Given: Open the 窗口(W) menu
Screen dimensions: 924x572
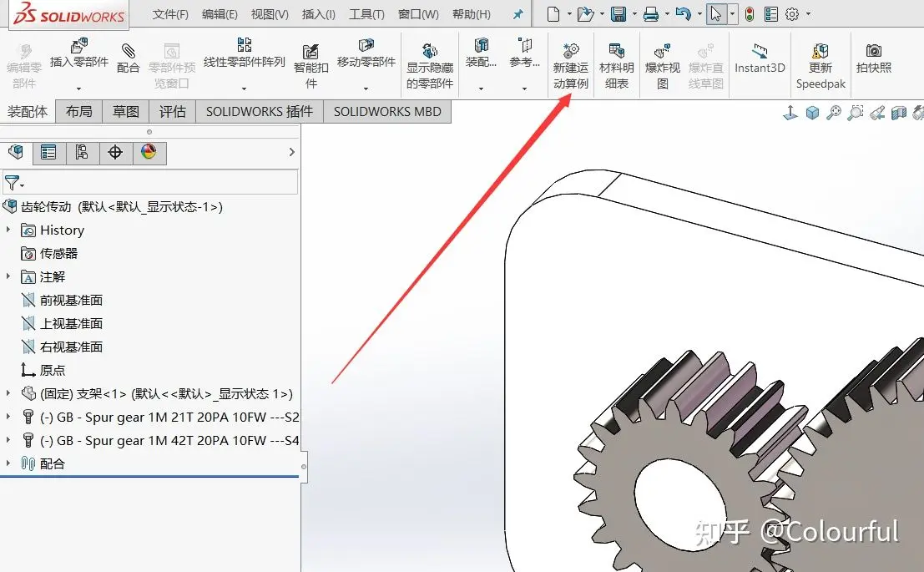Looking at the screenshot, I should pyautogui.click(x=418, y=14).
